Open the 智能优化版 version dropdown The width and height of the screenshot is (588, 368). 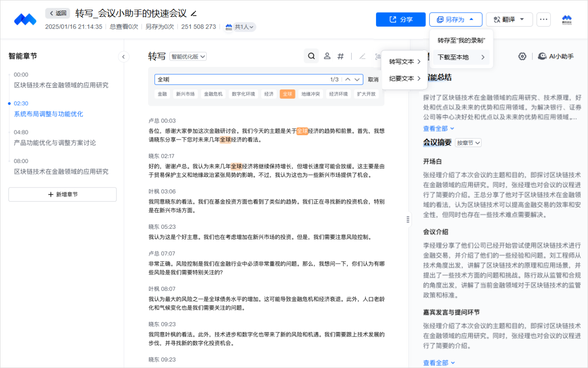click(188, 57)
